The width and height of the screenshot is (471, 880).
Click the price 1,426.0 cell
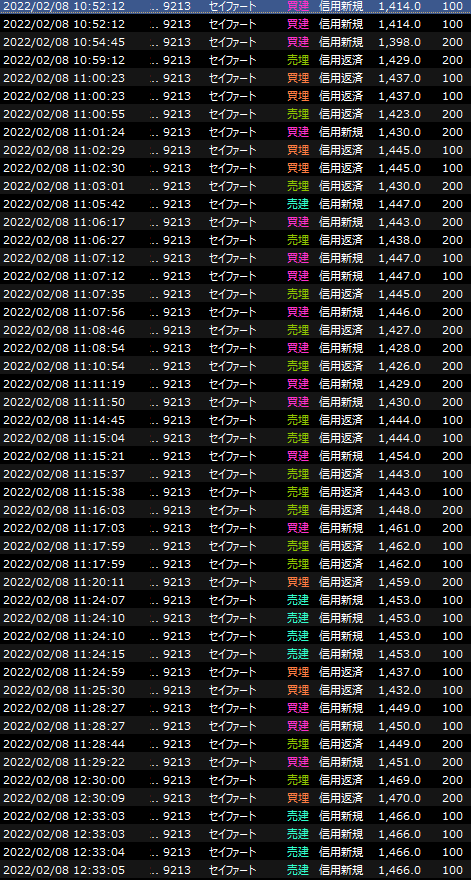click(x=400, y=365)
